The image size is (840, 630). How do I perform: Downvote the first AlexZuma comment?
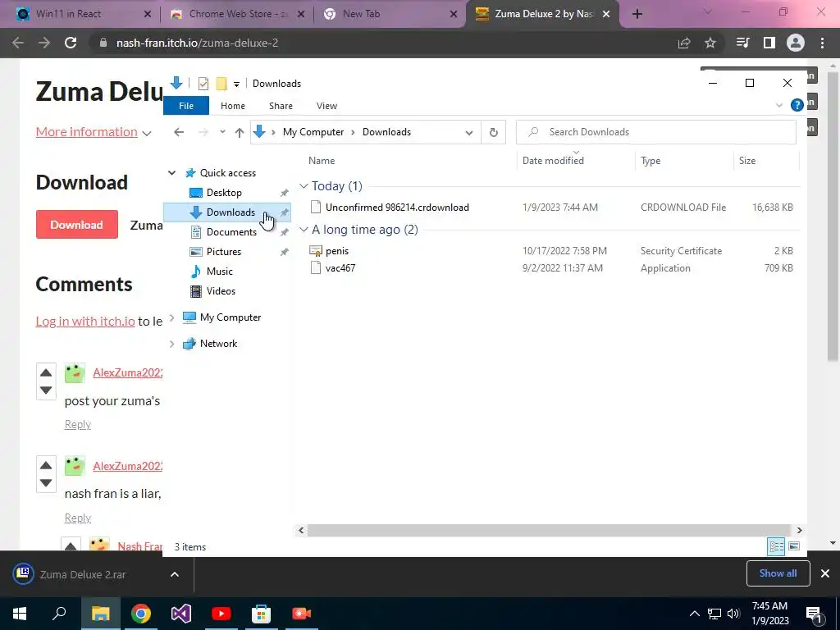click(x=46, y=390)
